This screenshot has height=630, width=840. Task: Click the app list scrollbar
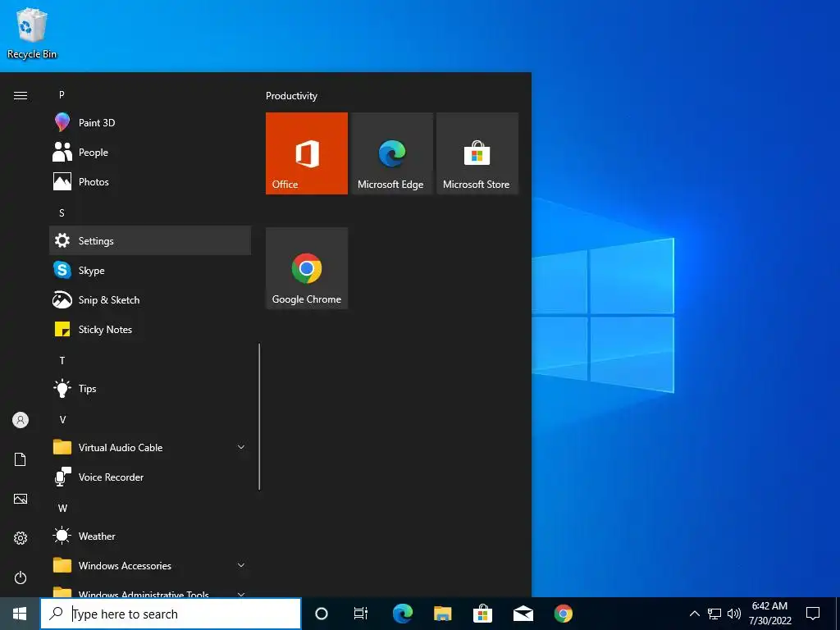click(x=259, y=417)
